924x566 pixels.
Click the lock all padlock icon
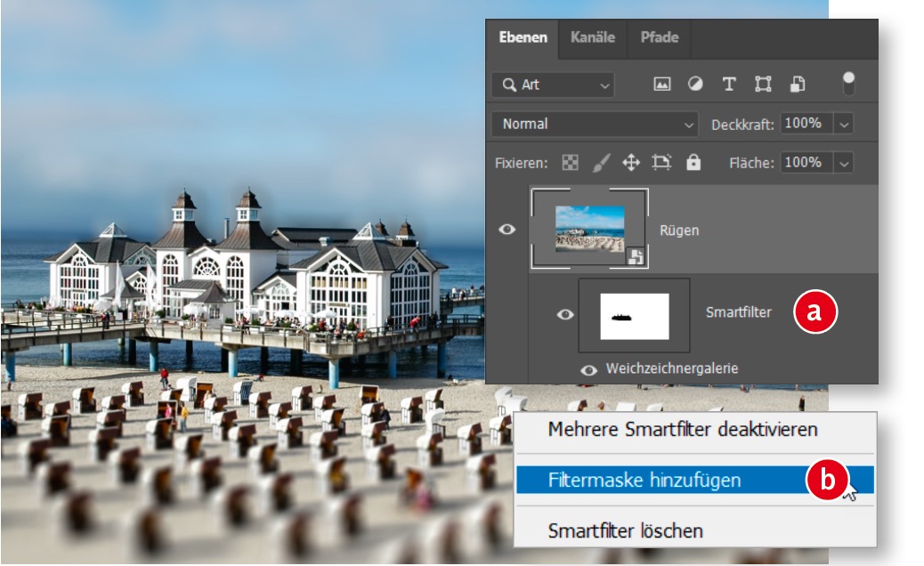(693, 163)
